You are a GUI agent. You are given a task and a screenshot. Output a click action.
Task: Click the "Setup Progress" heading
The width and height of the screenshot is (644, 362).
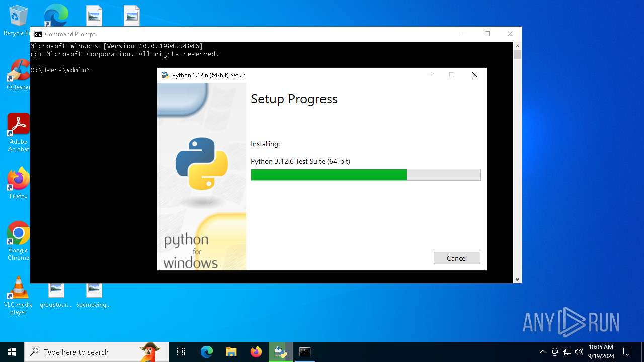[294, 99]
